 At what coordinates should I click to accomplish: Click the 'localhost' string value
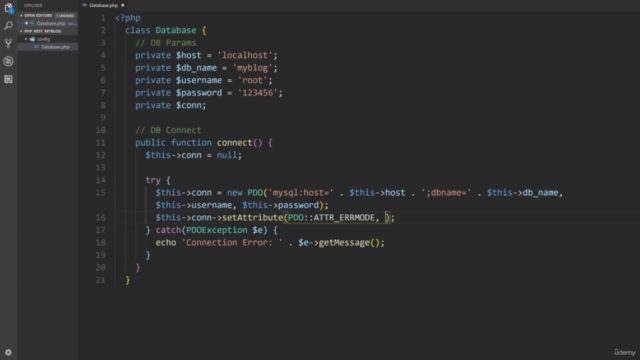click(x=244, y=56)
